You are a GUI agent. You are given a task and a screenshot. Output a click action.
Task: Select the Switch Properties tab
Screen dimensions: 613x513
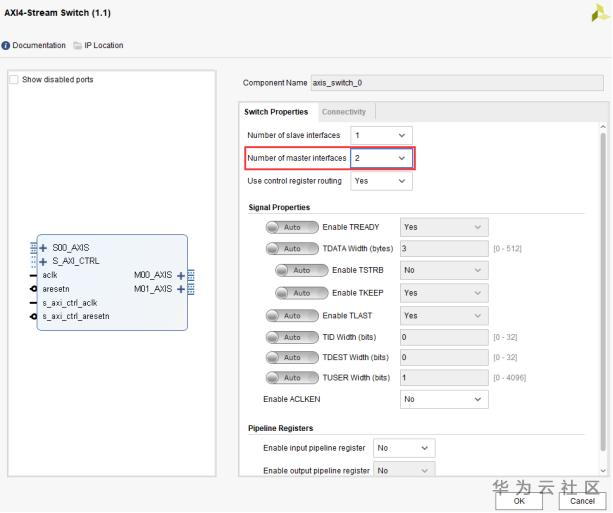[276, 112]
